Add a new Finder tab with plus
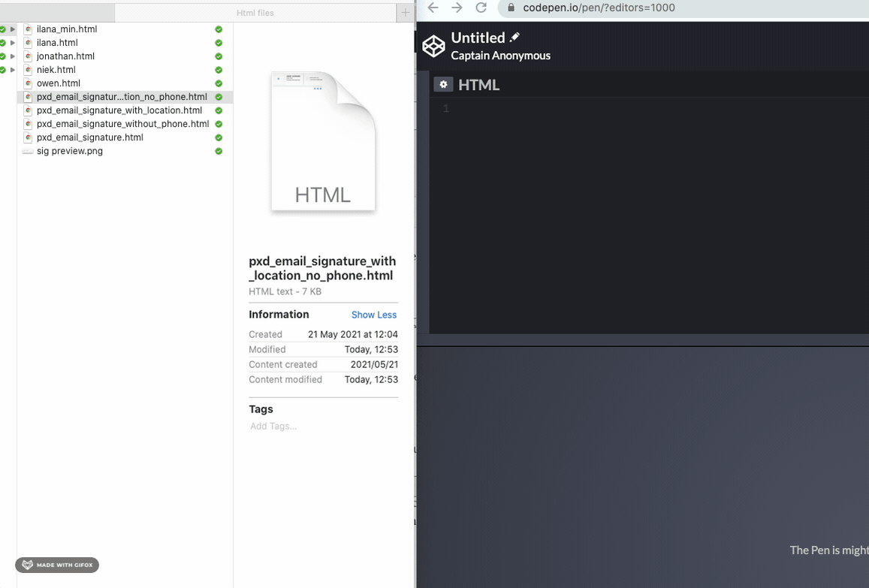The height and width of the screenshot is (588, 869). (x=406, y=13)
